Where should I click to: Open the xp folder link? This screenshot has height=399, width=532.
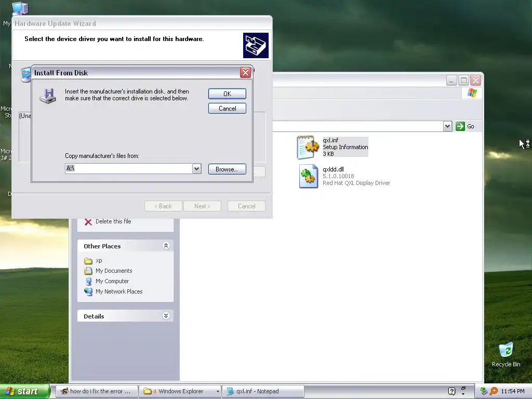click(99, 261)
